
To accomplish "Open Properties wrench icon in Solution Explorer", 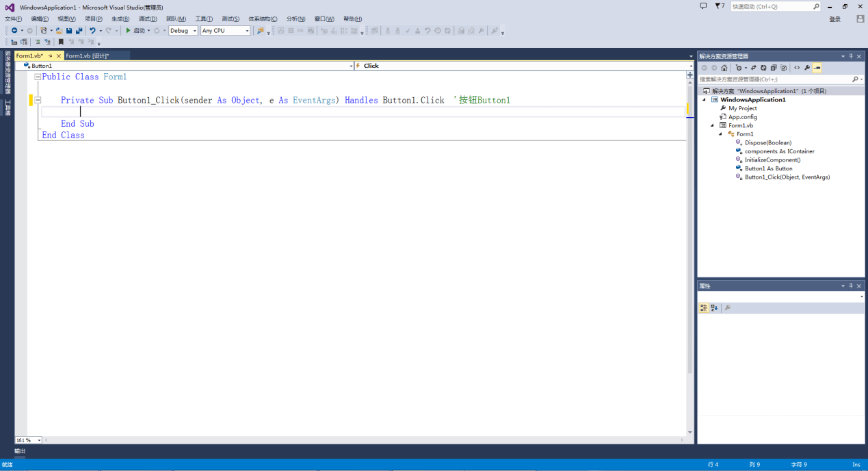I will coord(807,68).
